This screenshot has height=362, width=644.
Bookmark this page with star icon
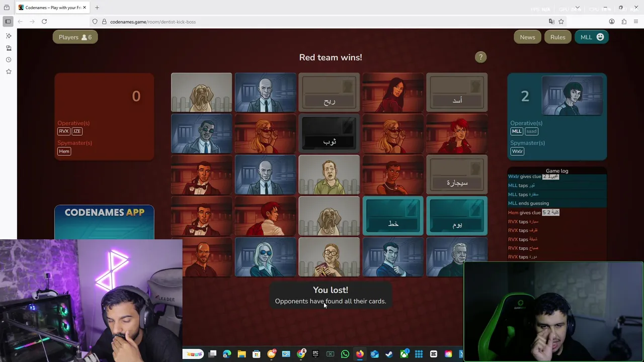tap(561, 22)
